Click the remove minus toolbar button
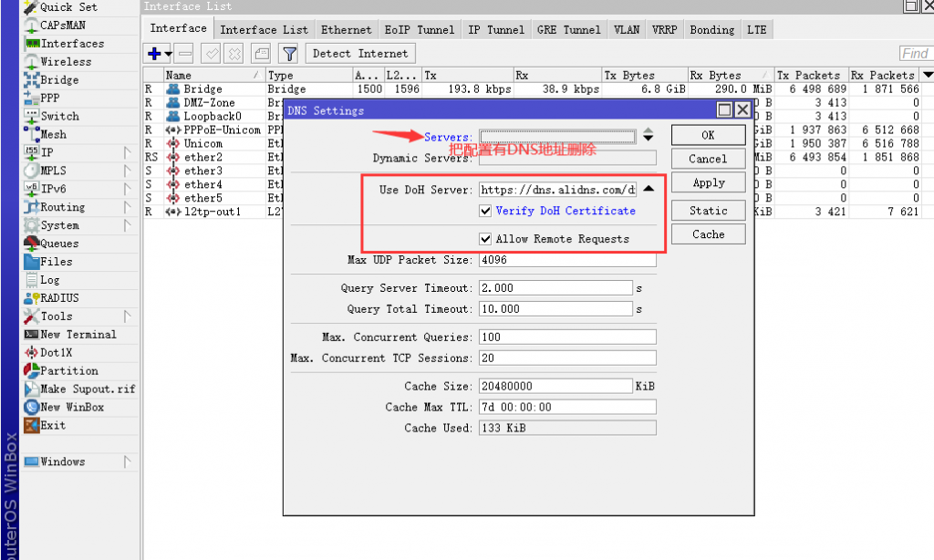The width and height of the screenshot is (934, 560). tap(185, 54)
